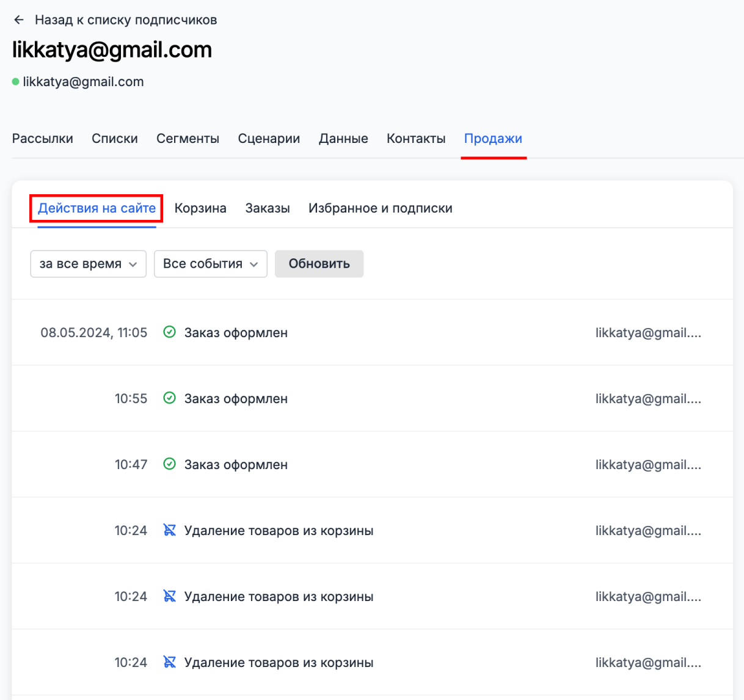Open the Заказы tab
The width and height of the screenshot is (744, 700).
click(268, 208)
